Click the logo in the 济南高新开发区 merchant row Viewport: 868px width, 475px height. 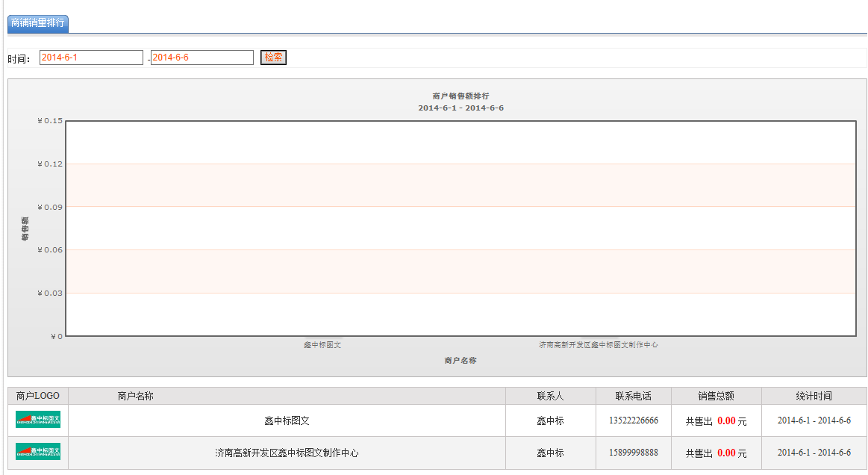click(x=38, y=452)
